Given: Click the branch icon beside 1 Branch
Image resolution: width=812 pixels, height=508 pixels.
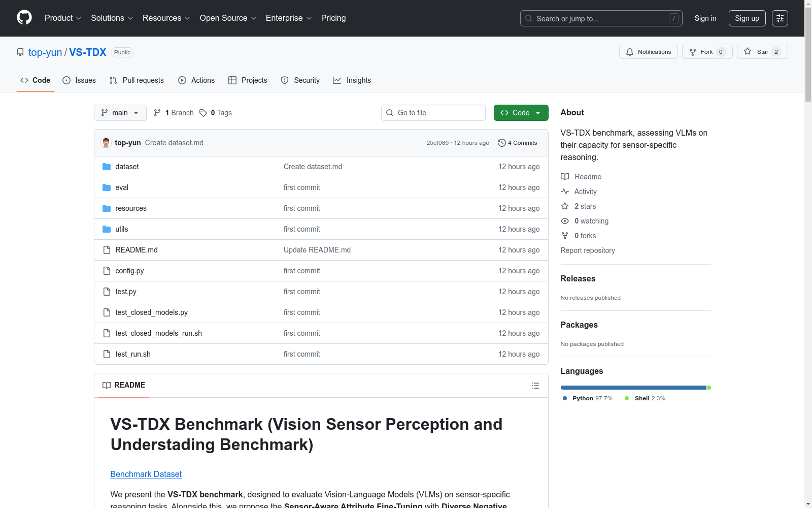Looking at the screenshot, I should tap(157, 113).
